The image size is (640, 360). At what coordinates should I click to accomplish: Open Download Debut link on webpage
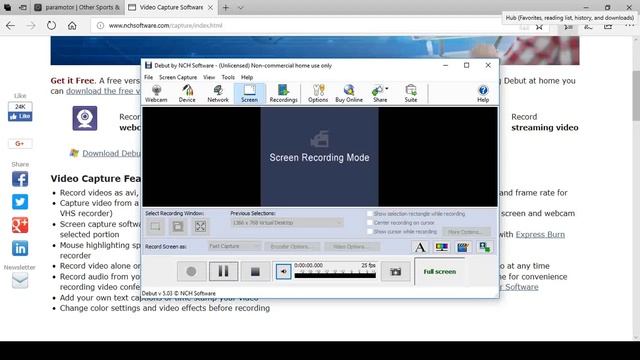(111, 153)
